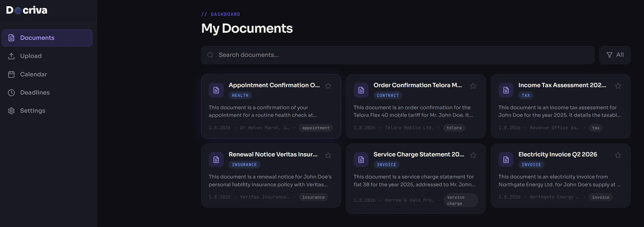
Task: Star the Order Confirmation Telora document
Action: click(x=473, y=86)
